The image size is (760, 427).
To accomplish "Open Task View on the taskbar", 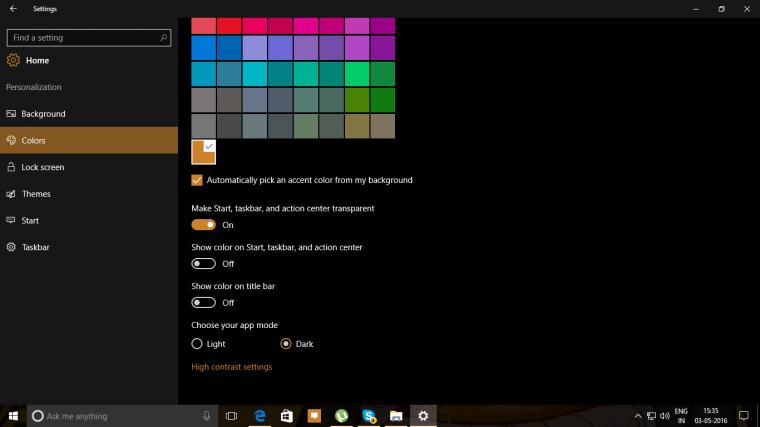I will point(231,416).
